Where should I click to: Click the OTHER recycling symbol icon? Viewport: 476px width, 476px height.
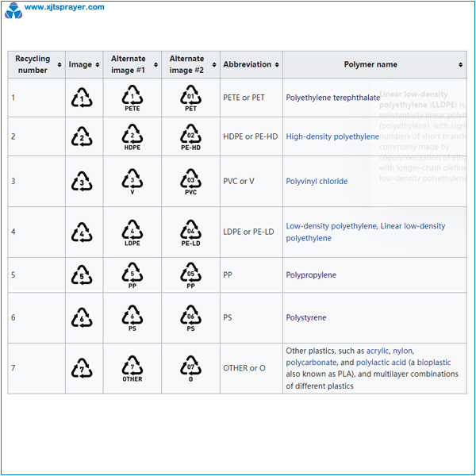point(132,369)
